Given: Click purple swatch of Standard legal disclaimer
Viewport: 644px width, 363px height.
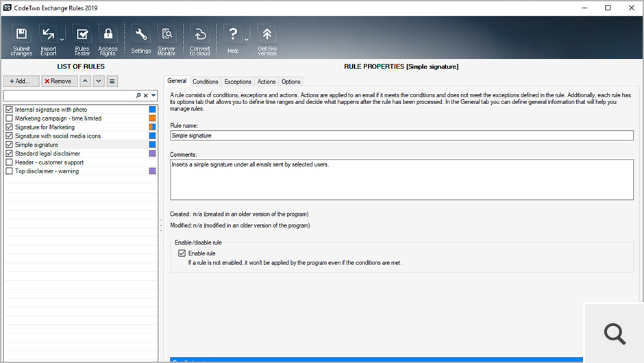Looking at the screenshot, I should pyautogui.click(x=152, y=153).
